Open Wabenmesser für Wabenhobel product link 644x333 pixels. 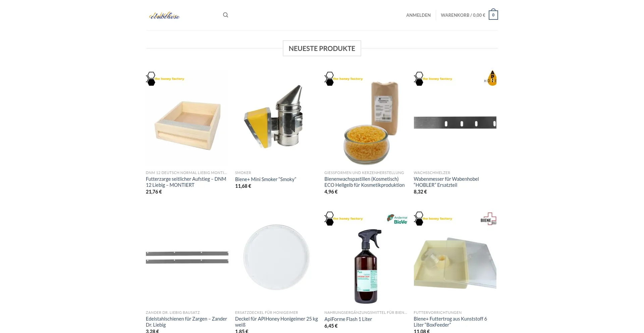[446, 182]
